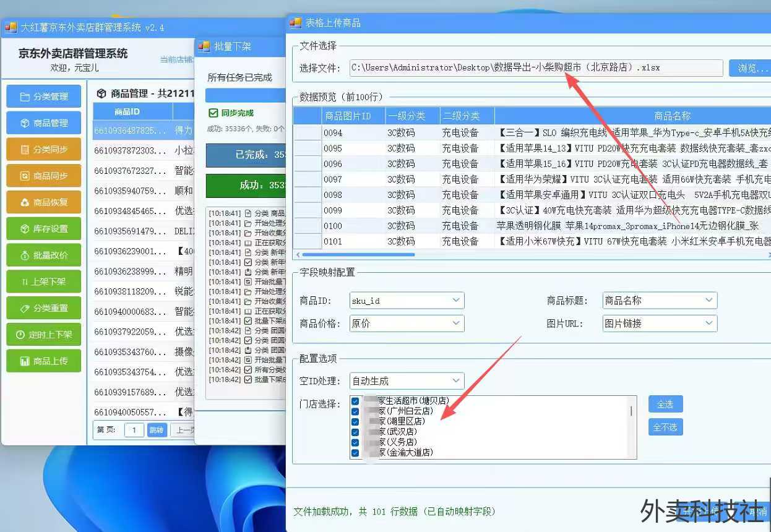Click the page number field beside 第 页
The height and width of the screenshot is (532, 771).
pos(134,430)
